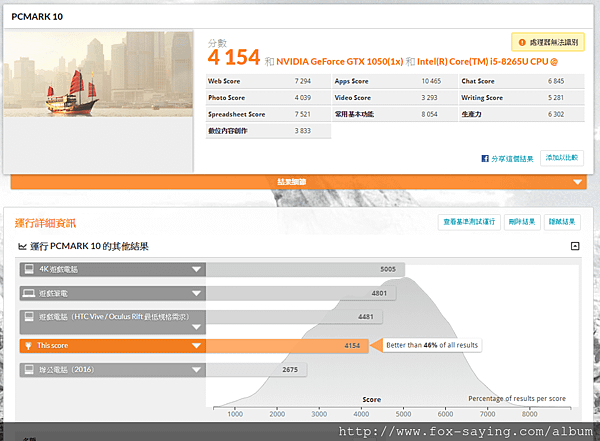Viewport: 600px width, 441px height.
Task: Click the Better than 46% of all results label
Action: coord(432,345)
